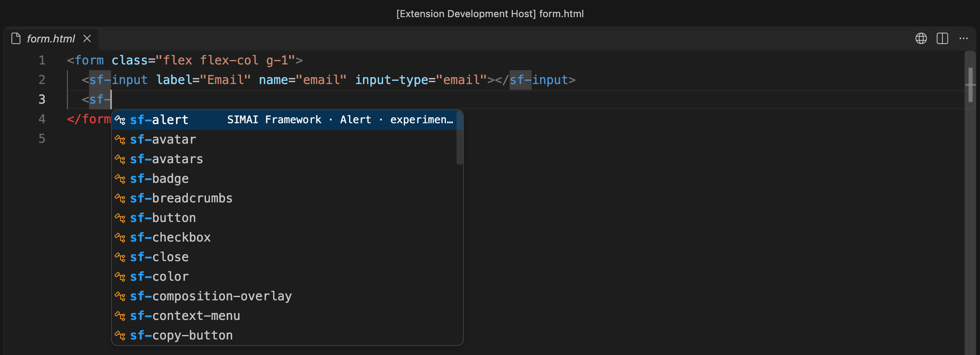Screen dimensions: 980x355
Task: Choose the sf-close suggestion
Action: 287,257
